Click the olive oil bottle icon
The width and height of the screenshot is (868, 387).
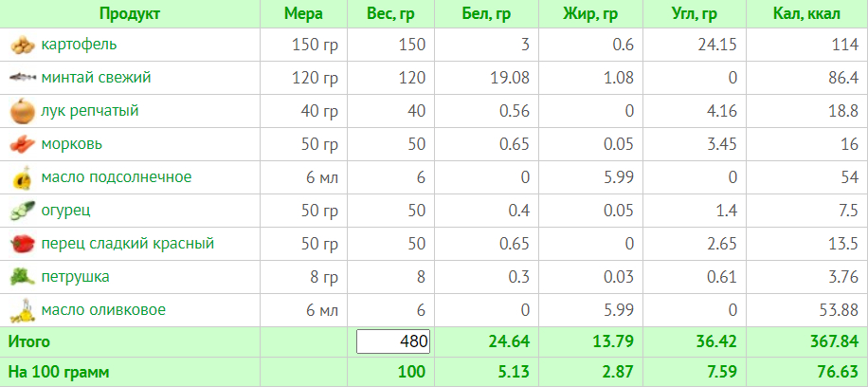click(x=22, y=311)
